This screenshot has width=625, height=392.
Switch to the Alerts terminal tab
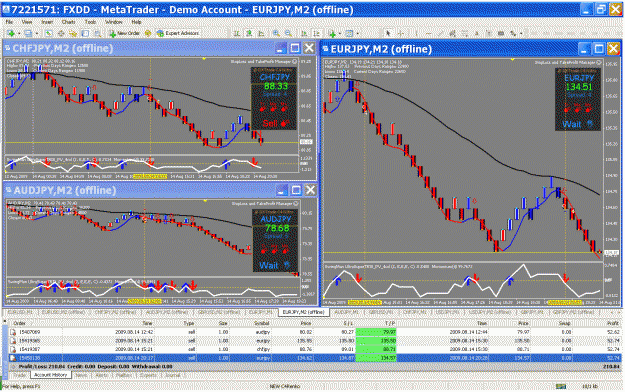[x=102, y=375]
